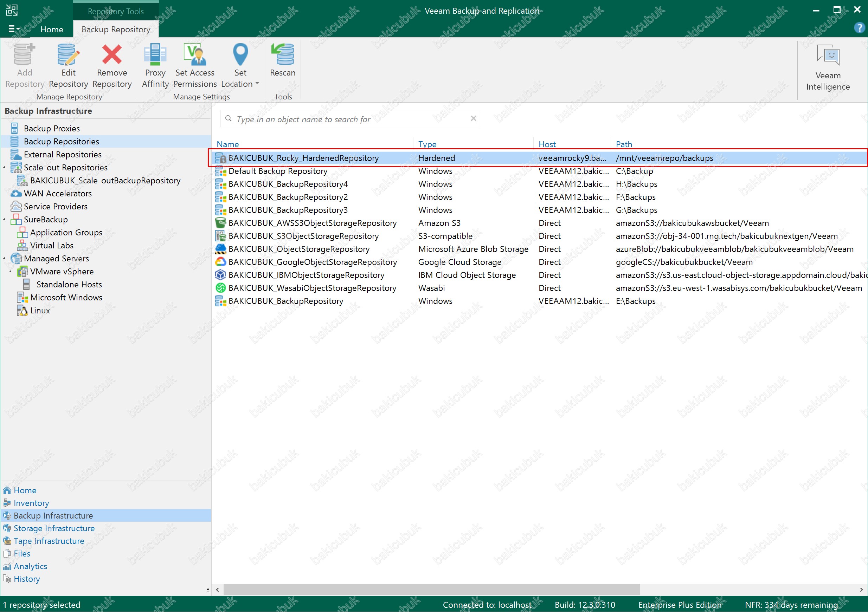868x612 pixels.
Task: Open the Set Location dropdown arrow
Action: (257, 84)
